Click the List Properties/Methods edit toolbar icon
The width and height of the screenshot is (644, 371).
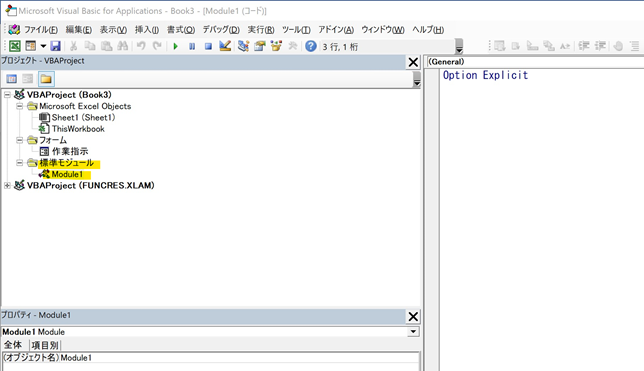tap(499, 46)
